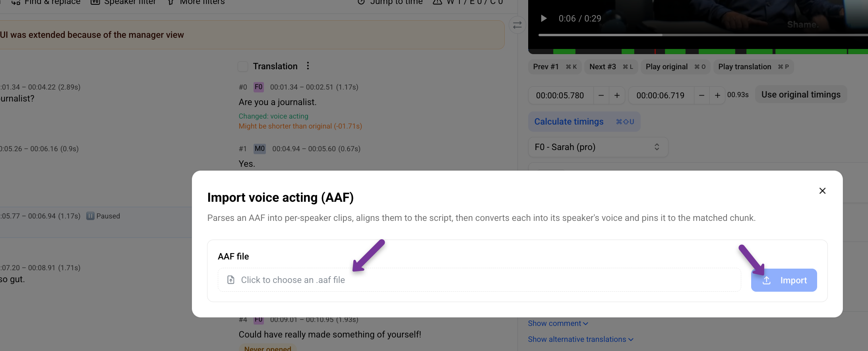The image size is (868, 351).
Task: Seek on the video progress bar
Action: (703, 35)
